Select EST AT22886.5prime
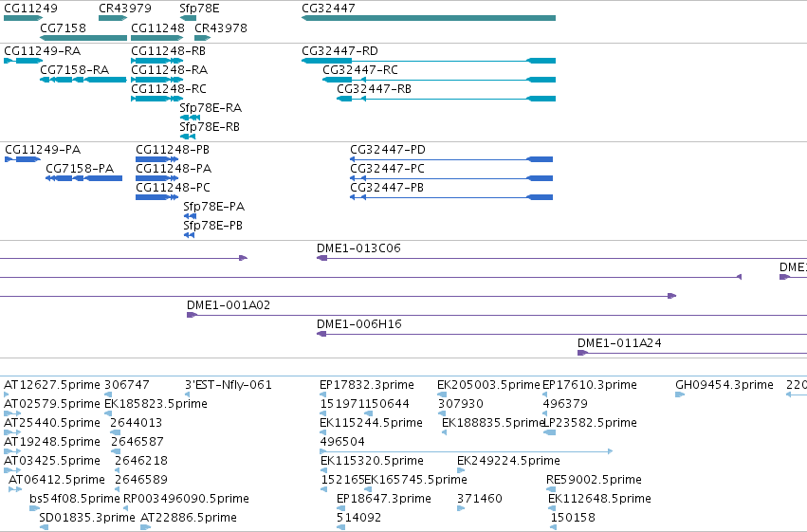The height and width of the screenshot is (532, 807). [x=146, y=528]
